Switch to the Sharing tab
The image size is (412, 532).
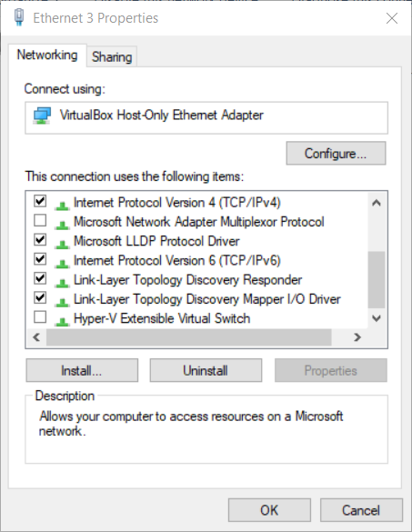112,56
